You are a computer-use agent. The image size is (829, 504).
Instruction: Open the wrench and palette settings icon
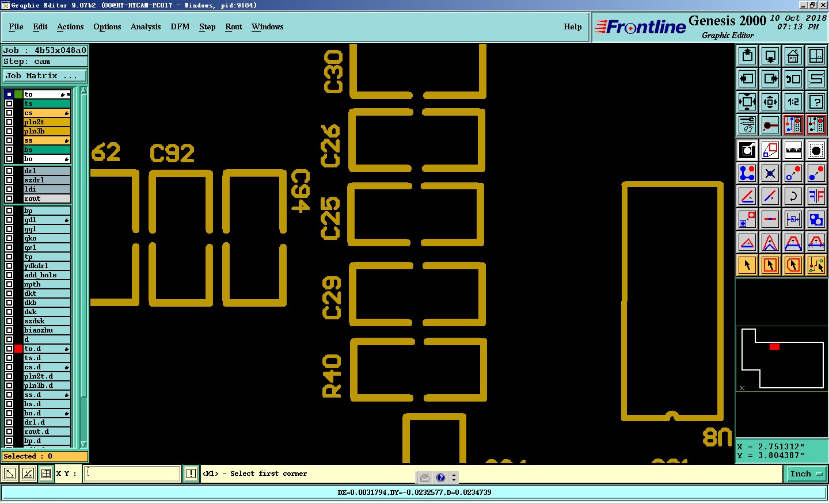point(747,124)
